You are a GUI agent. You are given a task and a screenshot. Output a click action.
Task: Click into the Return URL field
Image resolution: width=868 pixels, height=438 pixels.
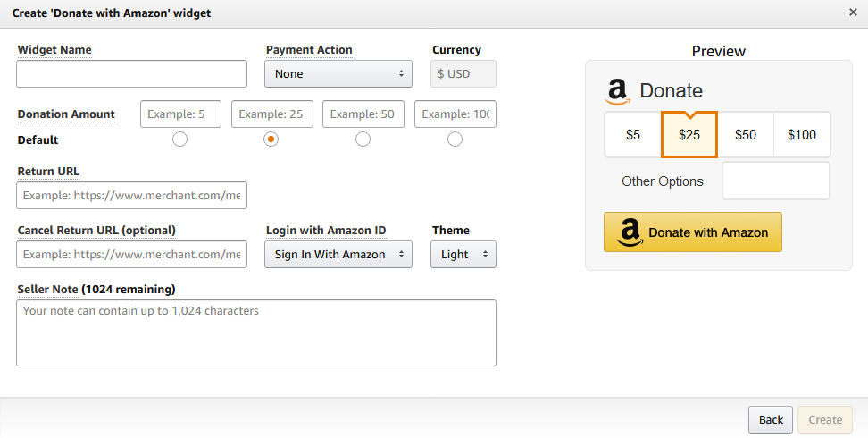click(131, 195)
